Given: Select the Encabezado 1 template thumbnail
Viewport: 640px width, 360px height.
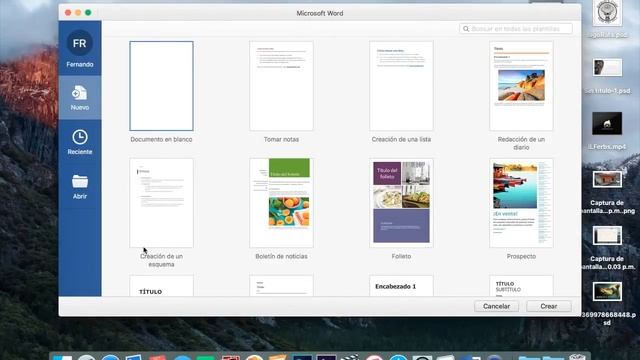Looking at the screenshot, I should 401,286.
